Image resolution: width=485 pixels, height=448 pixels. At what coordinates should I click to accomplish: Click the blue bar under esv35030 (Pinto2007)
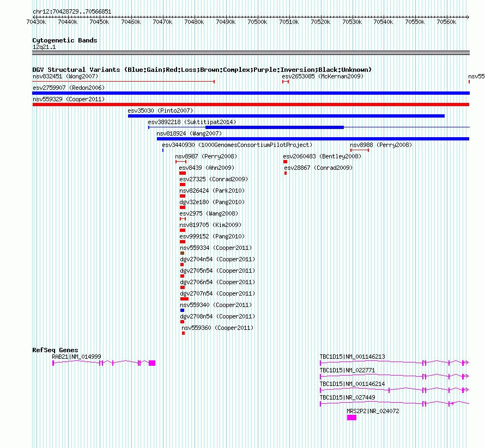287,116
